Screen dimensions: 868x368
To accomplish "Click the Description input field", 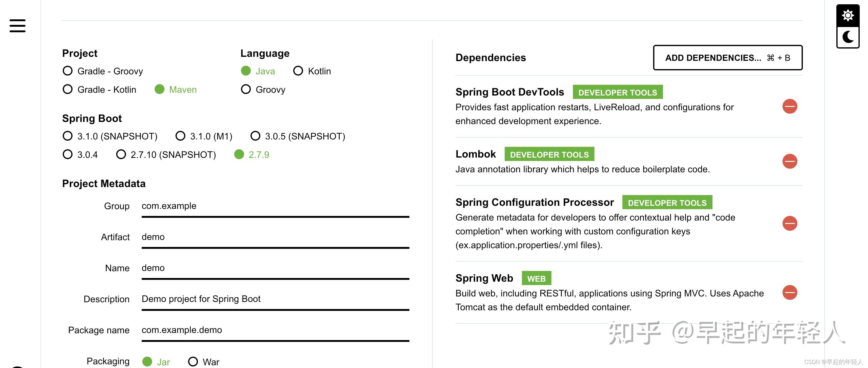I will (275, 299).
